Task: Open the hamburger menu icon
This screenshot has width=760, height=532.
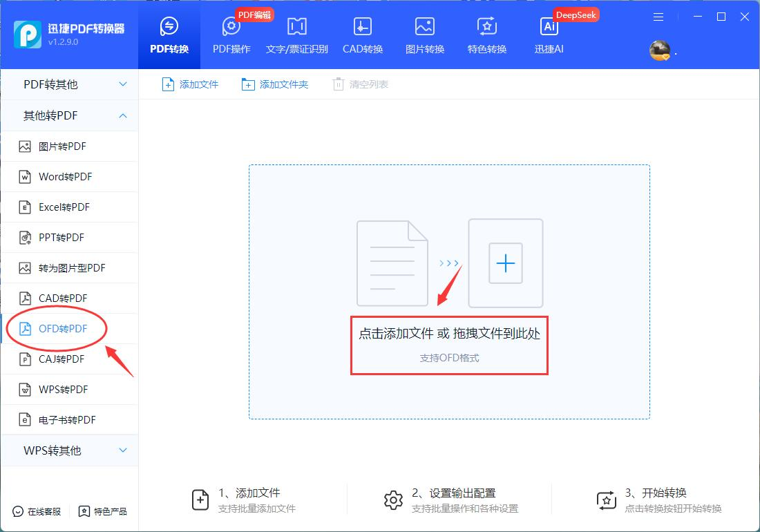Action: point(658,17)
